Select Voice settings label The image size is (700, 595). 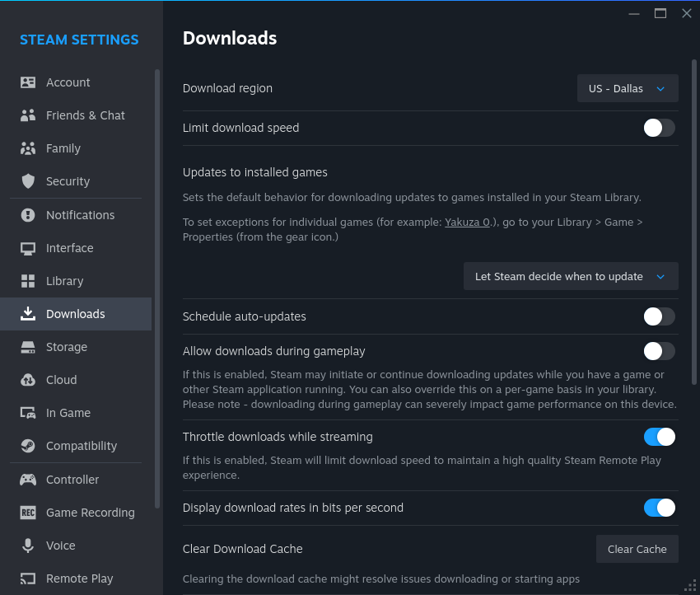tap(61, 546)
